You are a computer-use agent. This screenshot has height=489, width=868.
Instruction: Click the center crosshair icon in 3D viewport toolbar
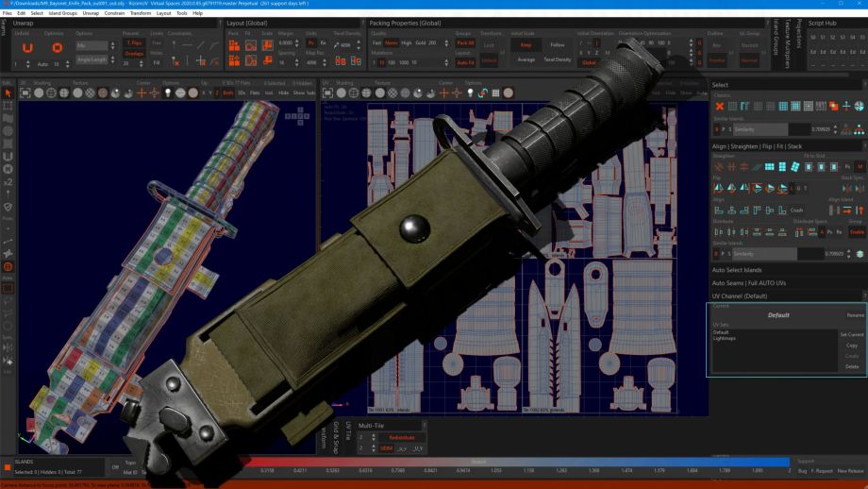click(142, 93)
